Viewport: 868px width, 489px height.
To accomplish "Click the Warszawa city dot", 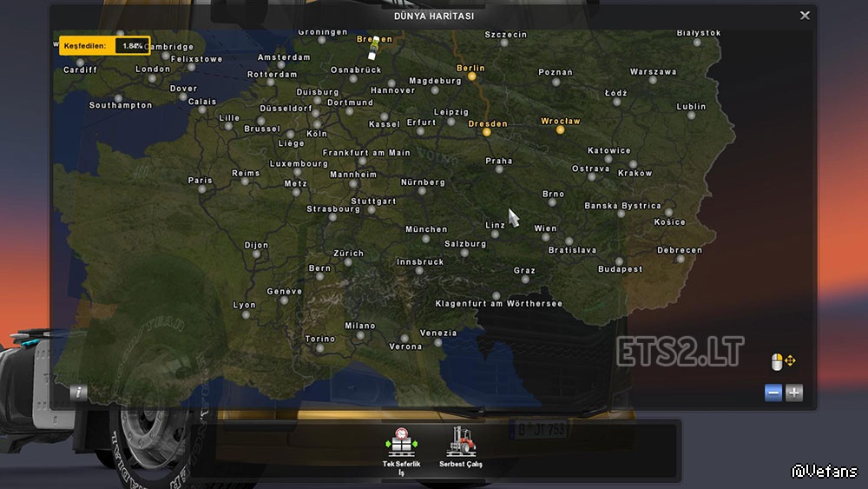I will coord(653,80).
